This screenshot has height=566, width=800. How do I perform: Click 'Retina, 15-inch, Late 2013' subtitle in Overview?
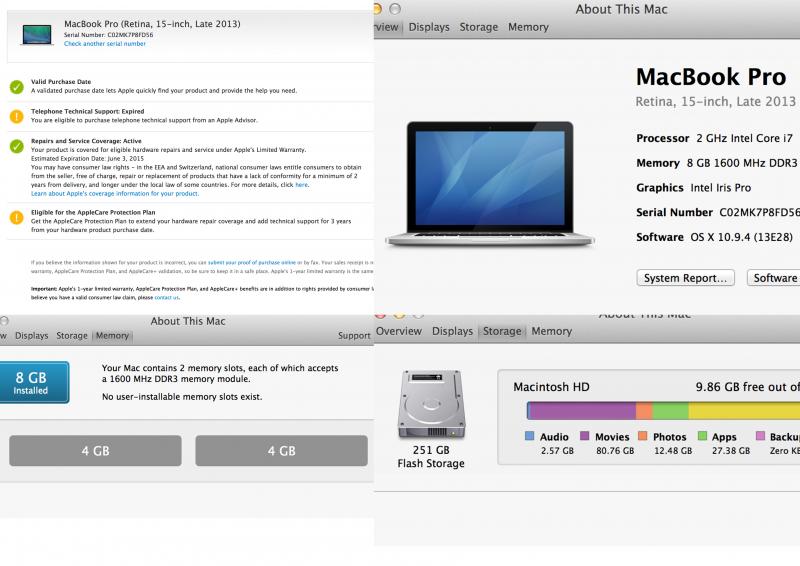715,102
